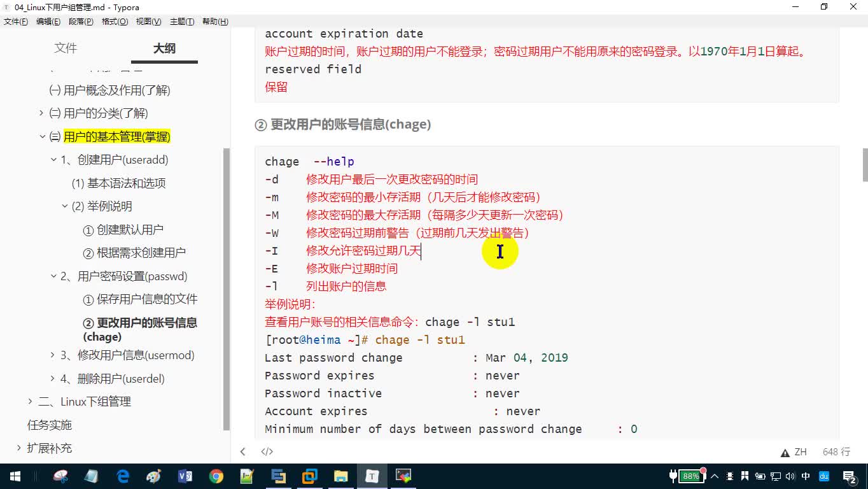The width and height of the screenshot is (868, 489).
Task: Open the 段落(P) menu
Action: [81, 22]
